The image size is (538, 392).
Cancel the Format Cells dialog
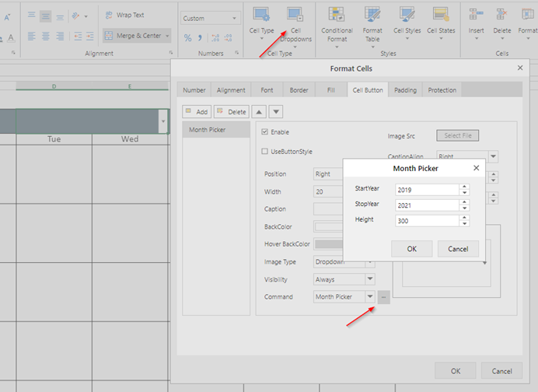501,371
